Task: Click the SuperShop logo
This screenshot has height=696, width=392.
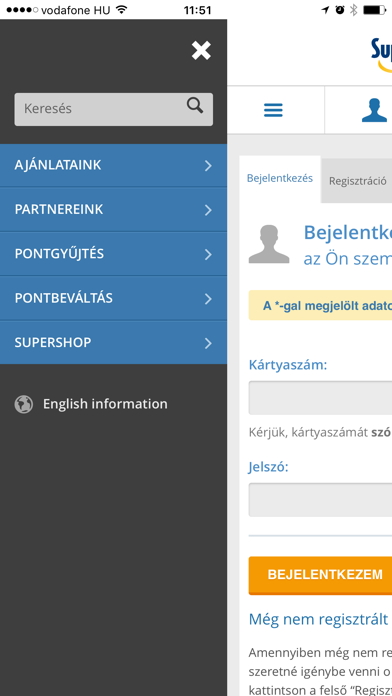Action: [x=382, y=55]
